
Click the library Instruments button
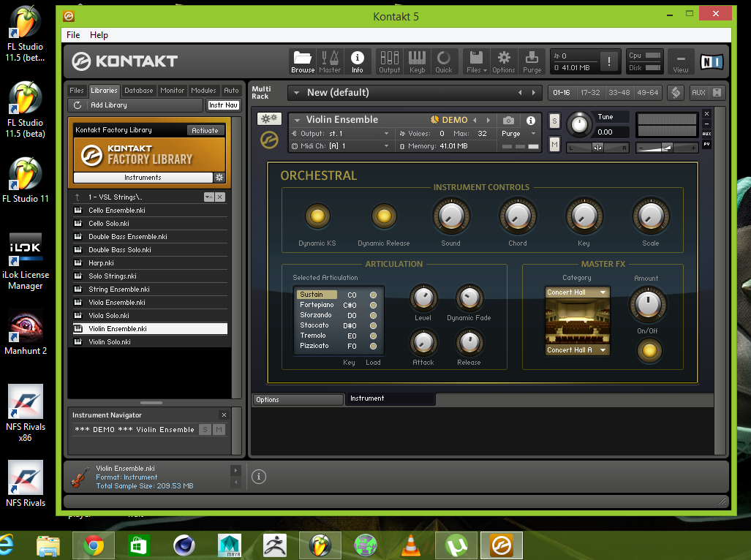[x=143, y=177]
